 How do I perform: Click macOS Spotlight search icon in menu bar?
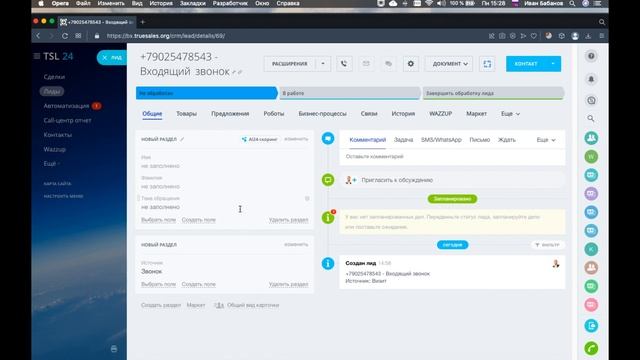click(572, 3)
